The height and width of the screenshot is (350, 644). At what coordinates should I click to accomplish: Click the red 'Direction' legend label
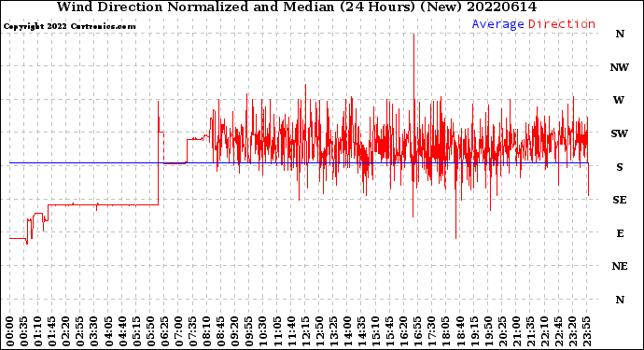(562, 24)
